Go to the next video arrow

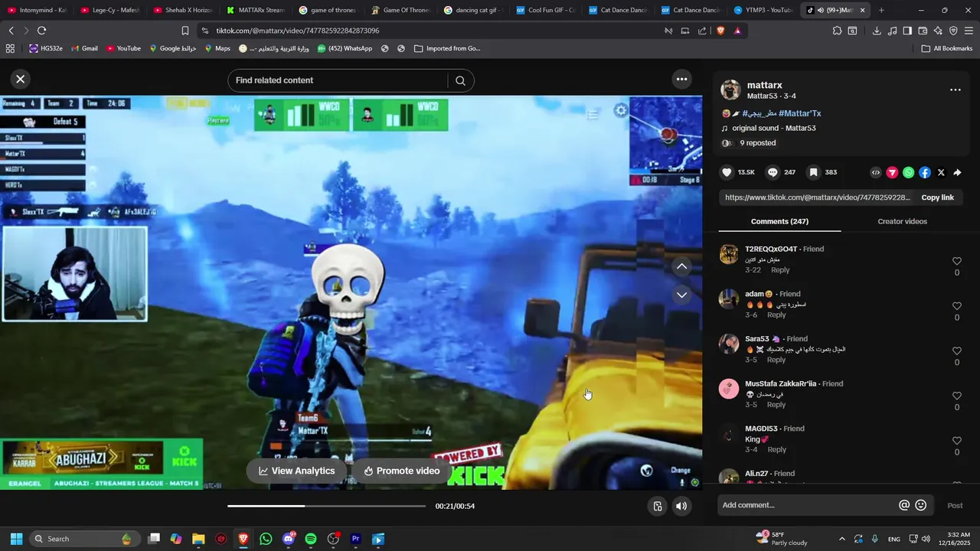681,295
